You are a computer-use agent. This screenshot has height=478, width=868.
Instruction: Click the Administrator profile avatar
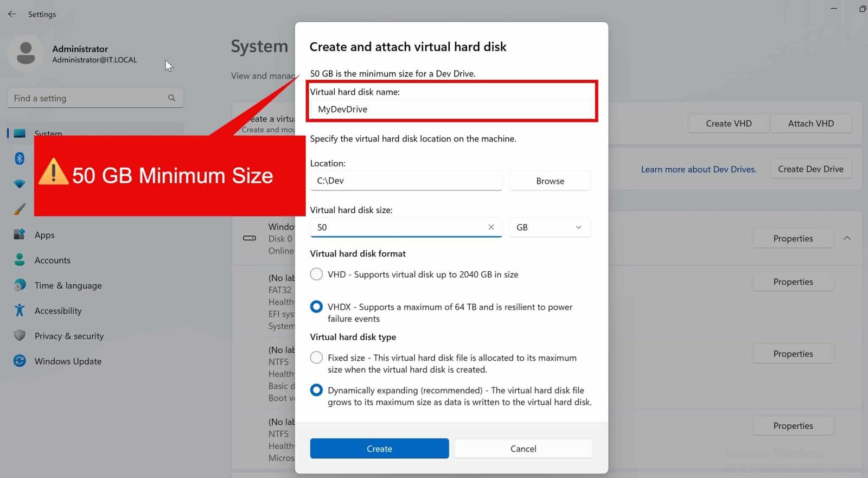point(25,53)
